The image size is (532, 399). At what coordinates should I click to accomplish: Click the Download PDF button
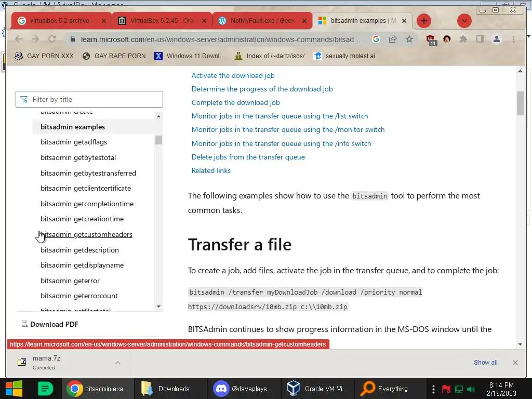tap(50, 324)
